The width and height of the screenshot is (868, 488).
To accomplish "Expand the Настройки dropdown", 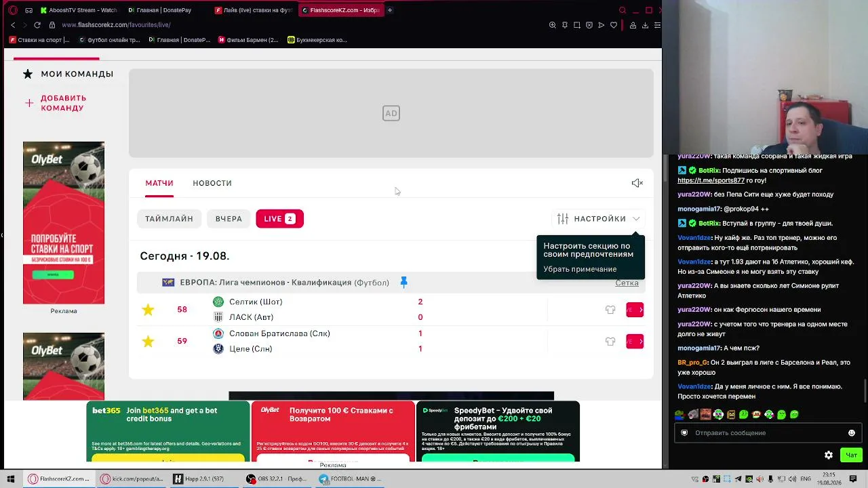I will [599, 219].
